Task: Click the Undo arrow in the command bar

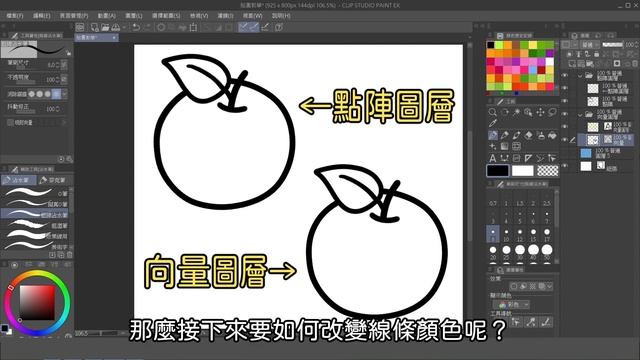Action: (x=136, y=27)
